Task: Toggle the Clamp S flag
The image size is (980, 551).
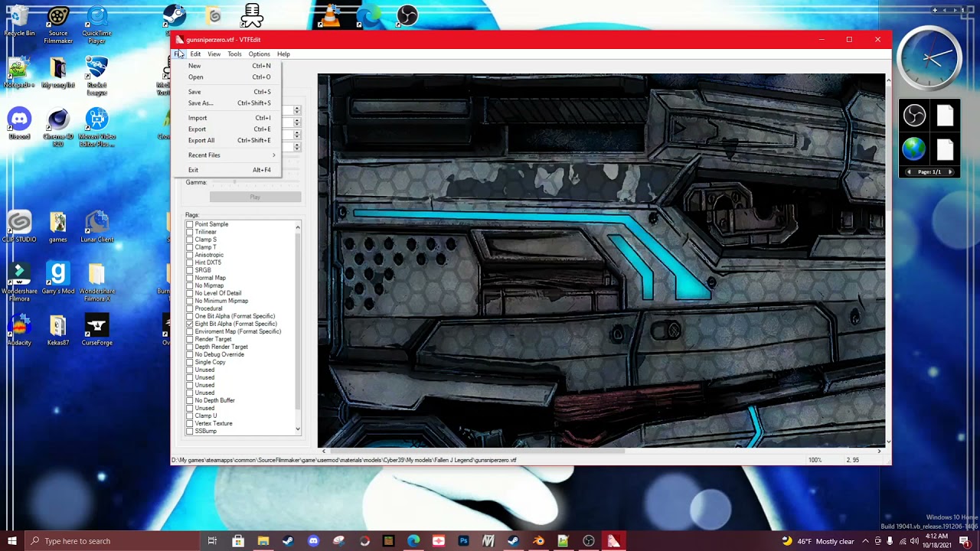Action: pos(190,240)
